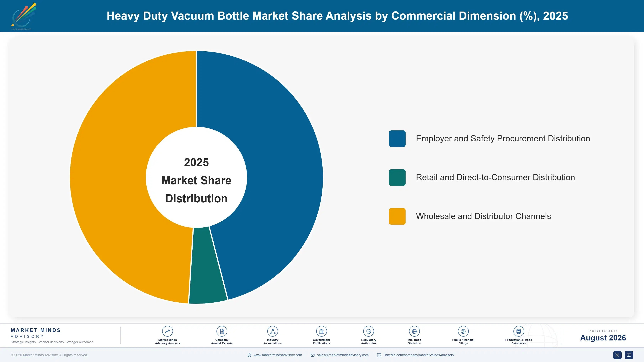Click the globe icon beside website address

(x=249, y=355)
